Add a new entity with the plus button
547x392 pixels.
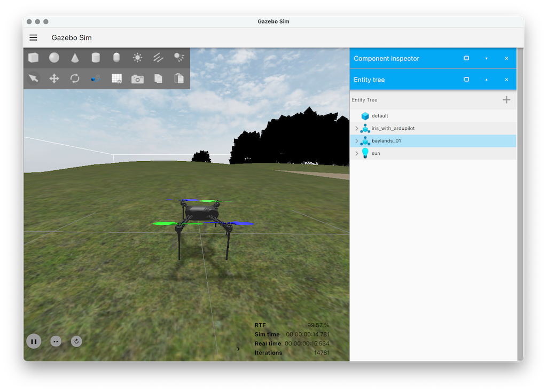point(506,99)
